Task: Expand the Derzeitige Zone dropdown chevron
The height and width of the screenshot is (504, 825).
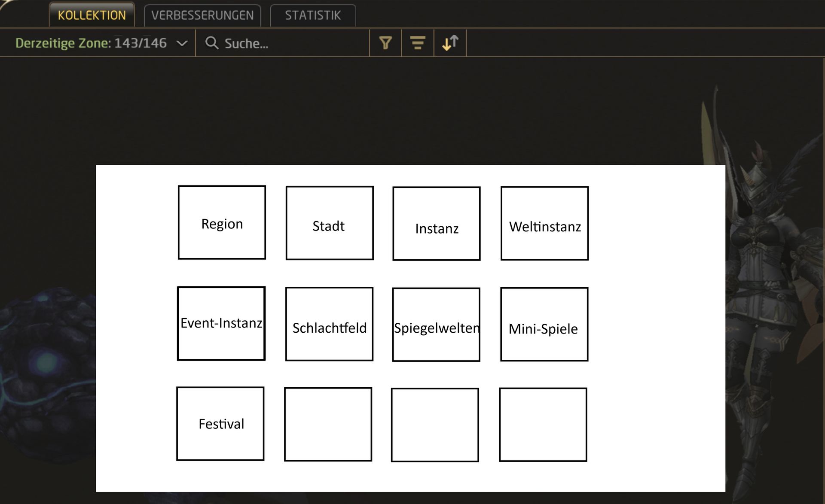Action: tap(182, 43)
